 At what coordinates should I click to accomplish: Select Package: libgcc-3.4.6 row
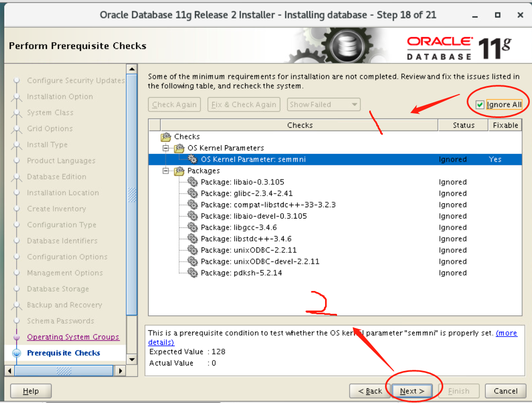335,227
